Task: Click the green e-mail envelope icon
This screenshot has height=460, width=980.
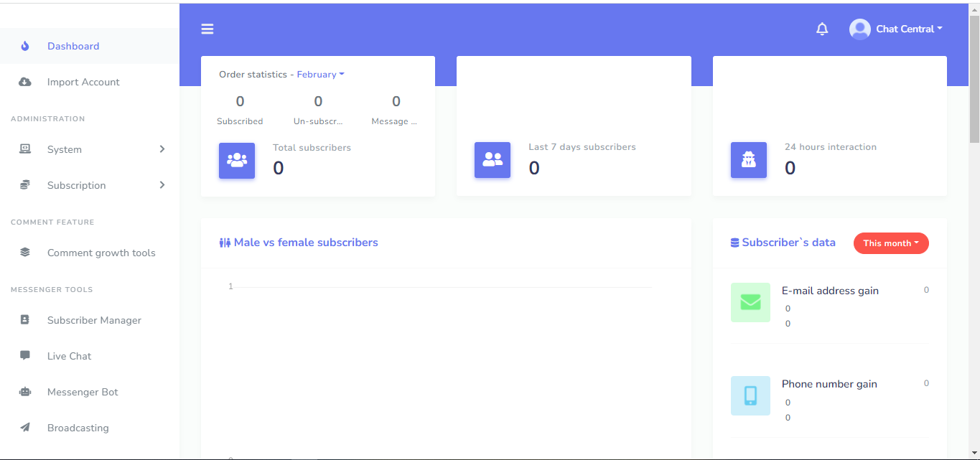Action: 750,302
